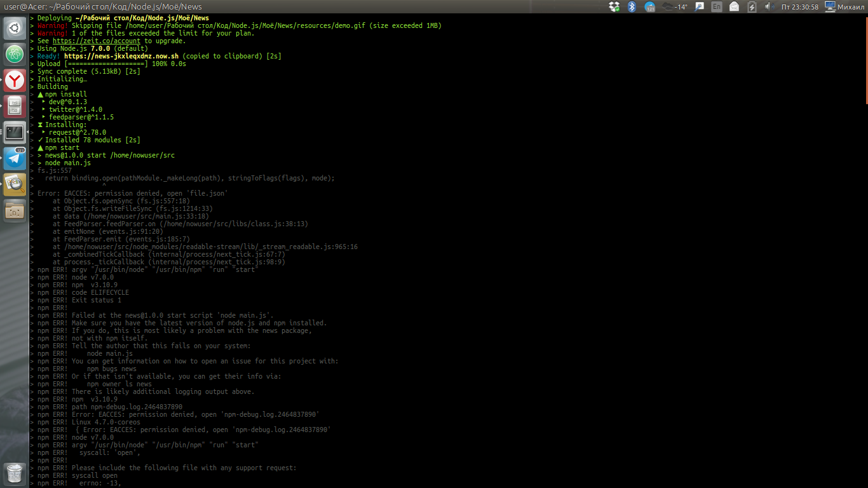Viewport: 868px width, 488px height.
Task: Click the 'Sync complete (5.13kB)' line
Action: point(89,71)
